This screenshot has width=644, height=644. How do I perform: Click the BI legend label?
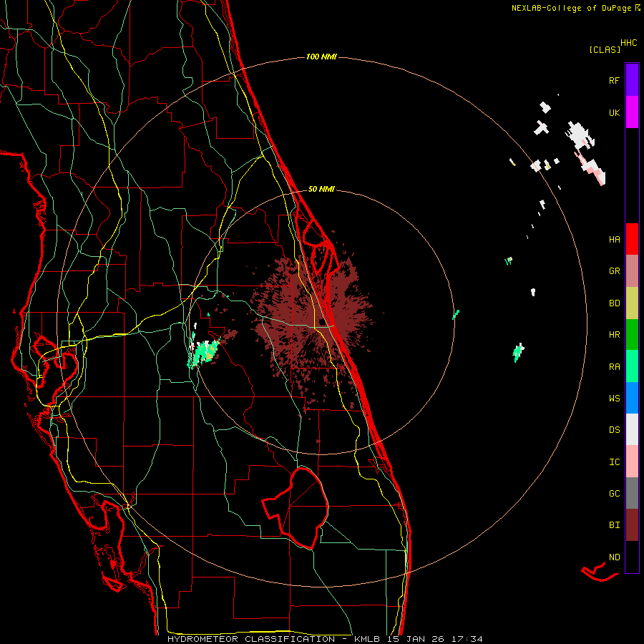click(x=614, y=525)
